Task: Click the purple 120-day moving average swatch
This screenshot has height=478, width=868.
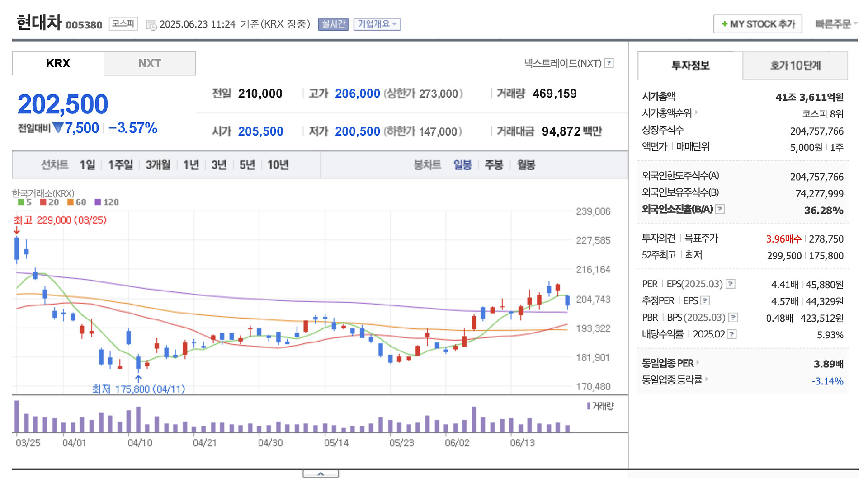Action: pyautogui.click(x=98, y=202)
